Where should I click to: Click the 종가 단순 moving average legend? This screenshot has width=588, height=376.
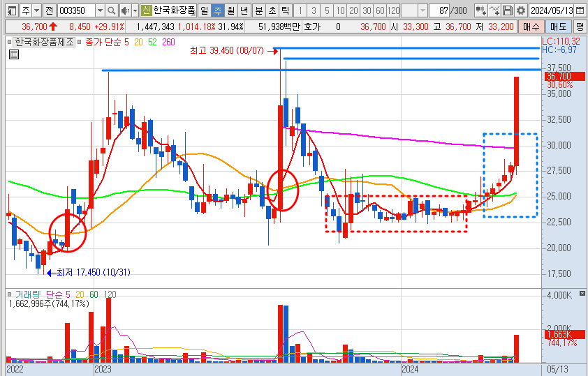[103, 42]
